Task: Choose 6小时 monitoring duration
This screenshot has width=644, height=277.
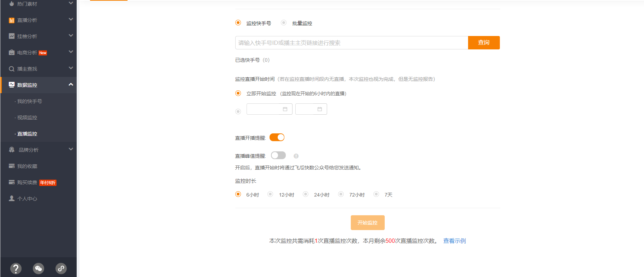Action: [x=238, y=194]
